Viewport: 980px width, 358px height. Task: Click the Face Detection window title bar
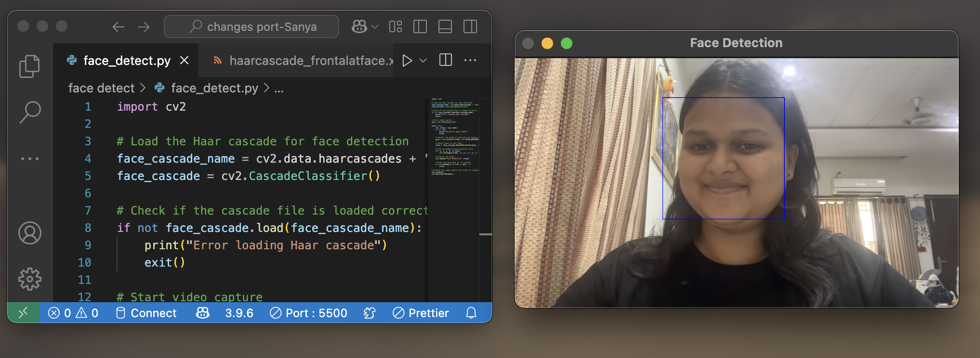(x=736, y=43)
